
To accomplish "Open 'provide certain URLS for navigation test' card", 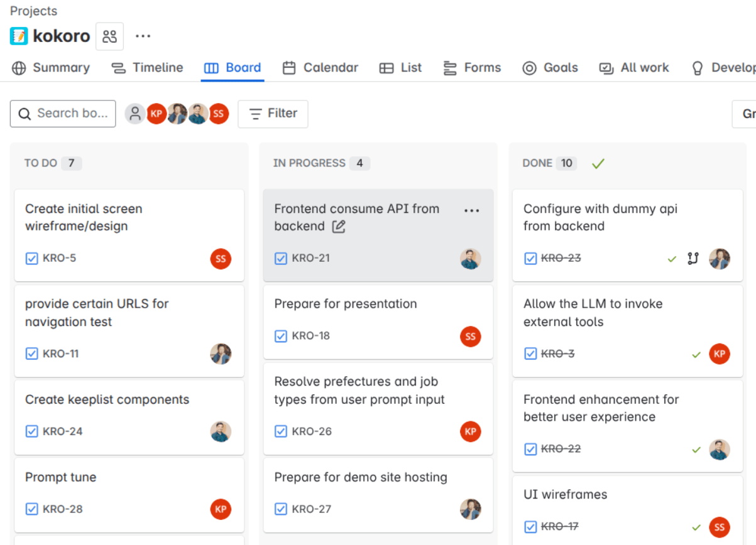I will pyautogui.click(x=129, y=331).
